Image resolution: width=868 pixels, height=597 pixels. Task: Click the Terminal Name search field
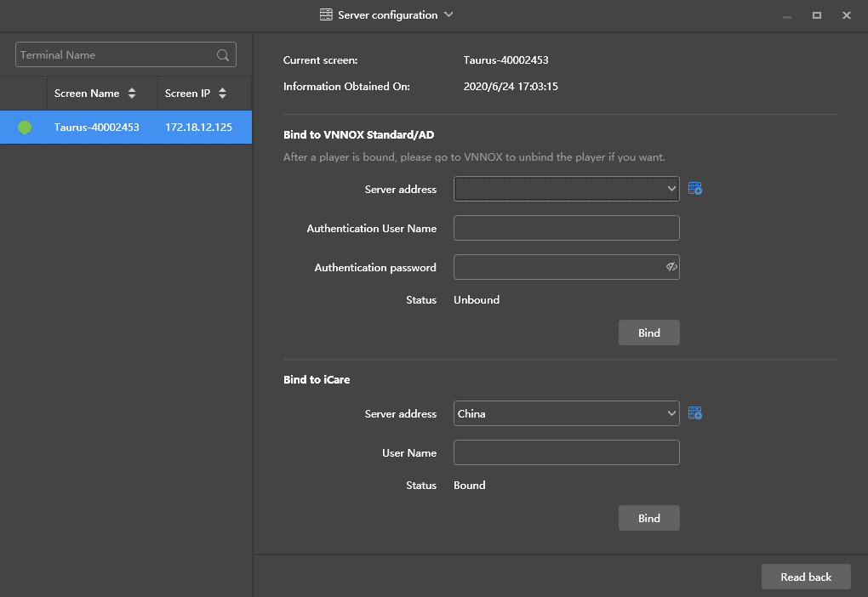click(115, 55)
